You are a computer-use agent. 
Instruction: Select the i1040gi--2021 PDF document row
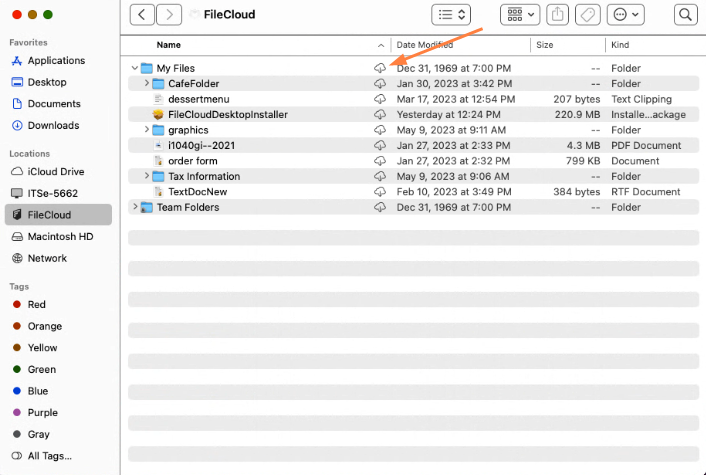coord(201,146)
